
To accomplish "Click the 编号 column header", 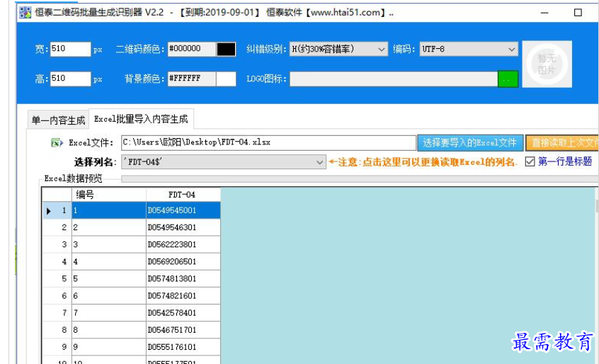I will click(109, 195).
